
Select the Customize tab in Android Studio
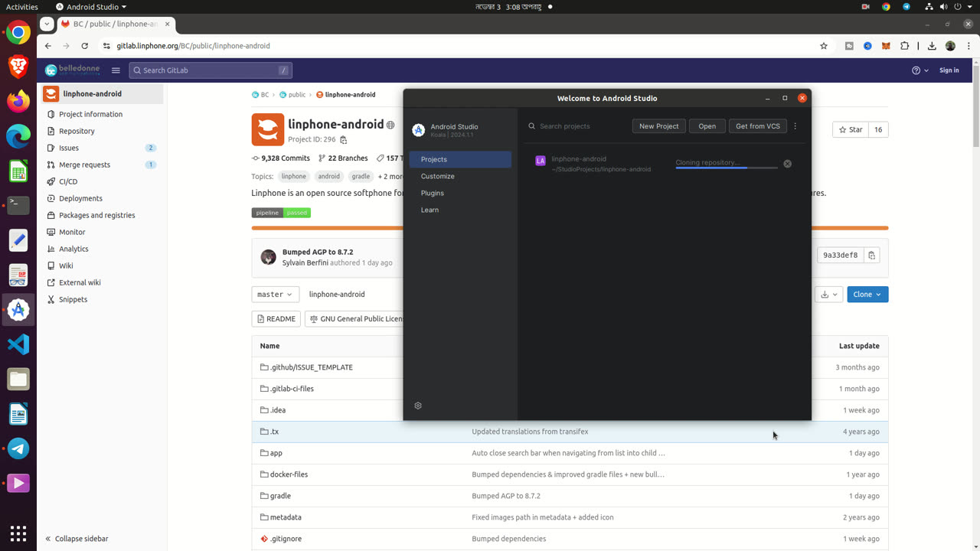(x=460, y=176)
